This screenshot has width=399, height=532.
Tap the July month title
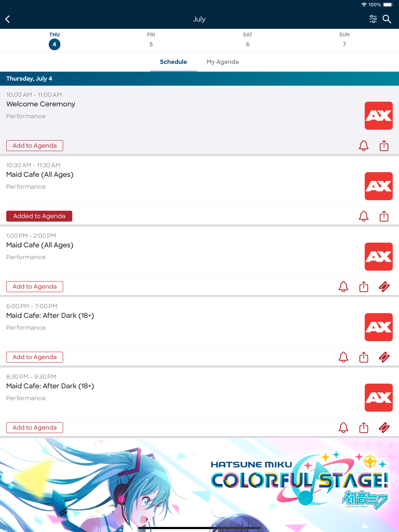pos(199,19)
